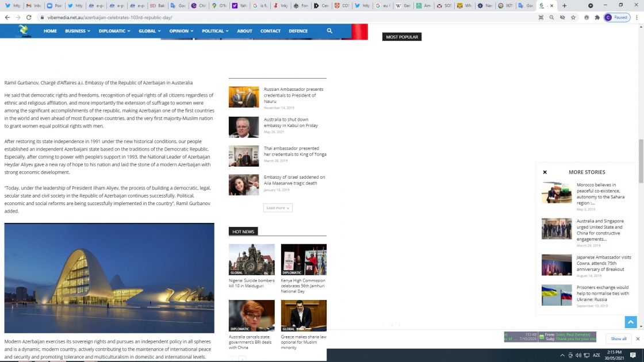Click the Load more button
Image resolution: width=644 pixels, height=362 pixels.
(278, 207)
